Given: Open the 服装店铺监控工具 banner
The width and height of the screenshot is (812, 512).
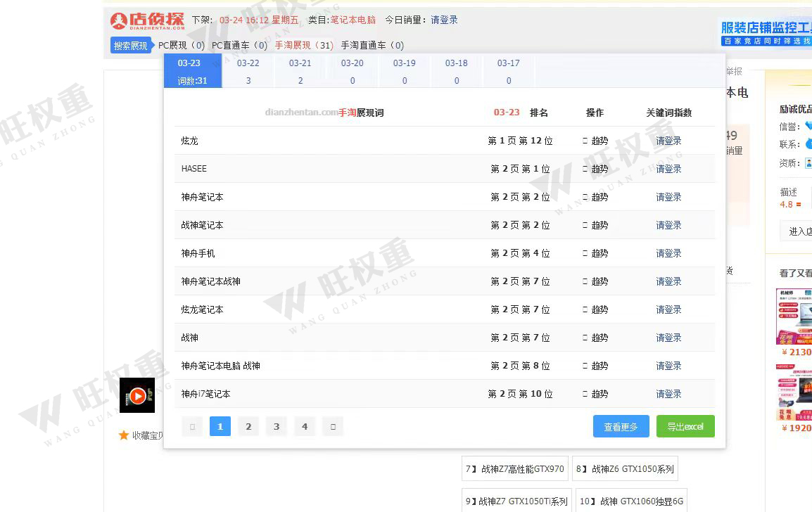Looking at the screenshot, I should click(x=766, y=32).
